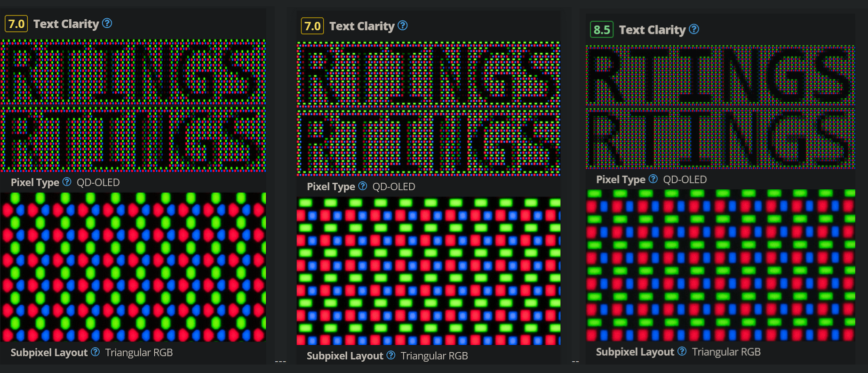Click 'Text Clarity' heading in right panel
Image resolution: width=868 pixels, height=373 pixels.
(652, 30)
